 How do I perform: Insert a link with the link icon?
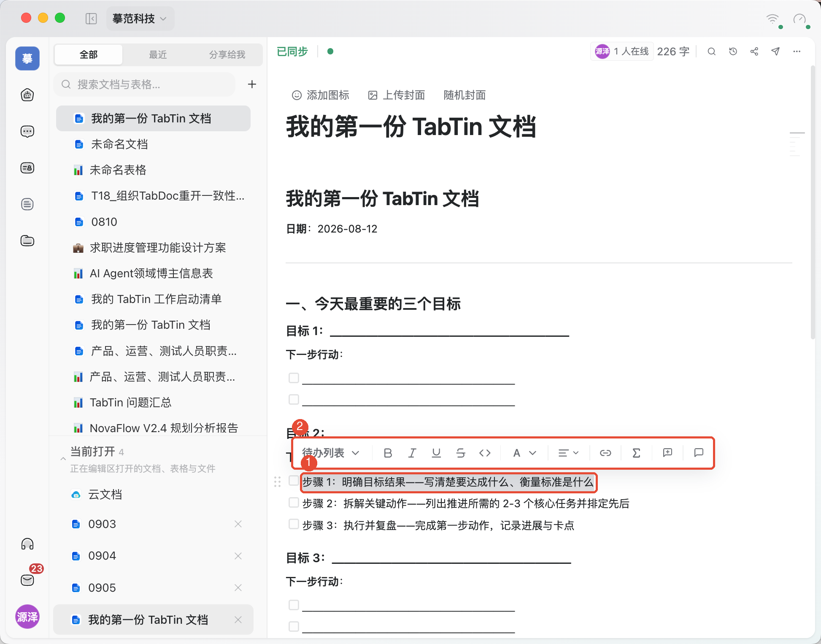(605, 453)
